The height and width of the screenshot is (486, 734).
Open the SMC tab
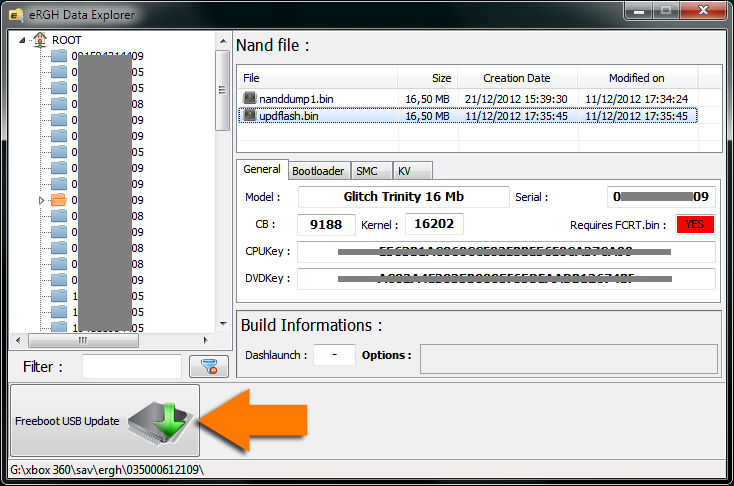[367, 171]
